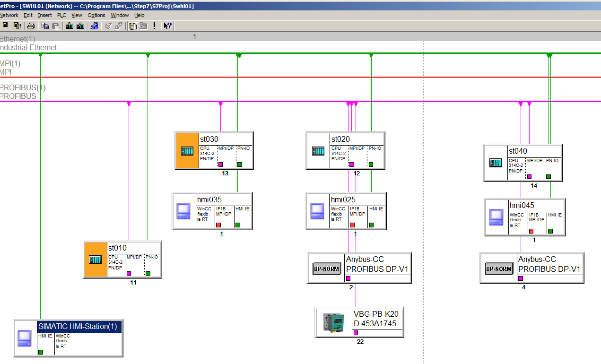Image resolution: width=601 pixels, height=364 pixels.
Task: Select st010's green PN-IO interface square
Action: (148, 273)
